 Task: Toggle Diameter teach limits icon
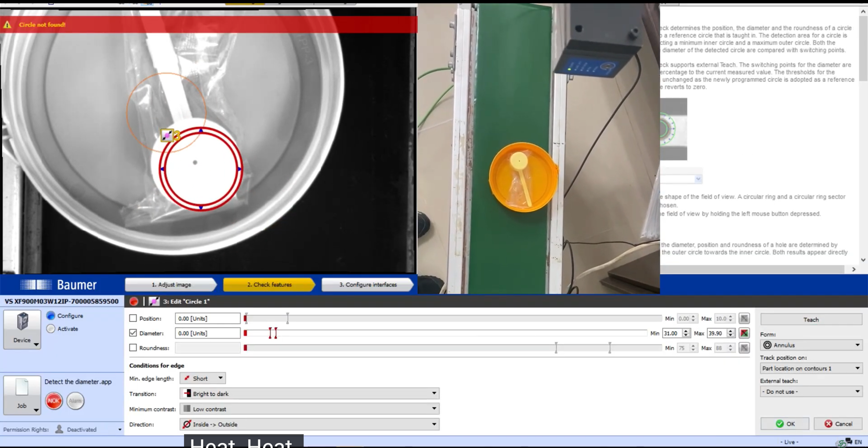[x=744, y=333]
